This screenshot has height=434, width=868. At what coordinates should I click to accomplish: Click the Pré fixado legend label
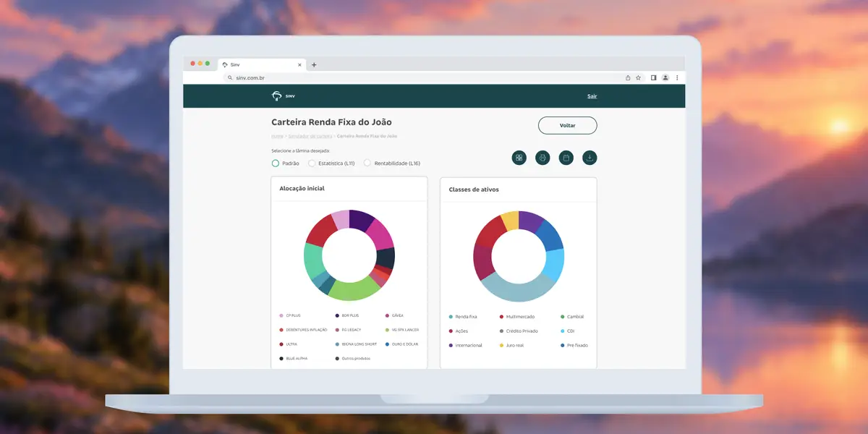[x=577, y=346]
